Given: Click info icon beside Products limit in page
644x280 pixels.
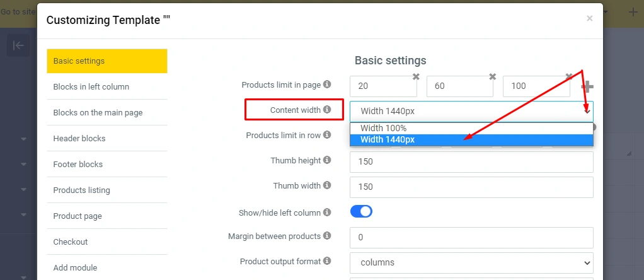Looking at the screenshot, I should coord(327,84).
